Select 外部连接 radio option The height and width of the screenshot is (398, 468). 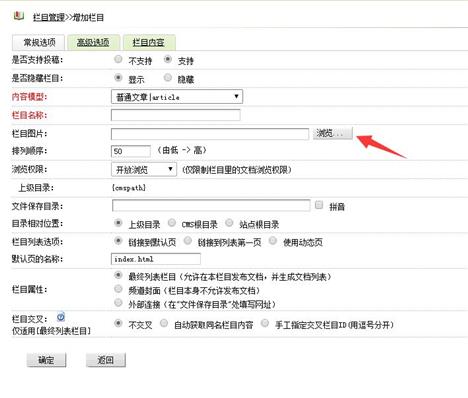(118, 303)
